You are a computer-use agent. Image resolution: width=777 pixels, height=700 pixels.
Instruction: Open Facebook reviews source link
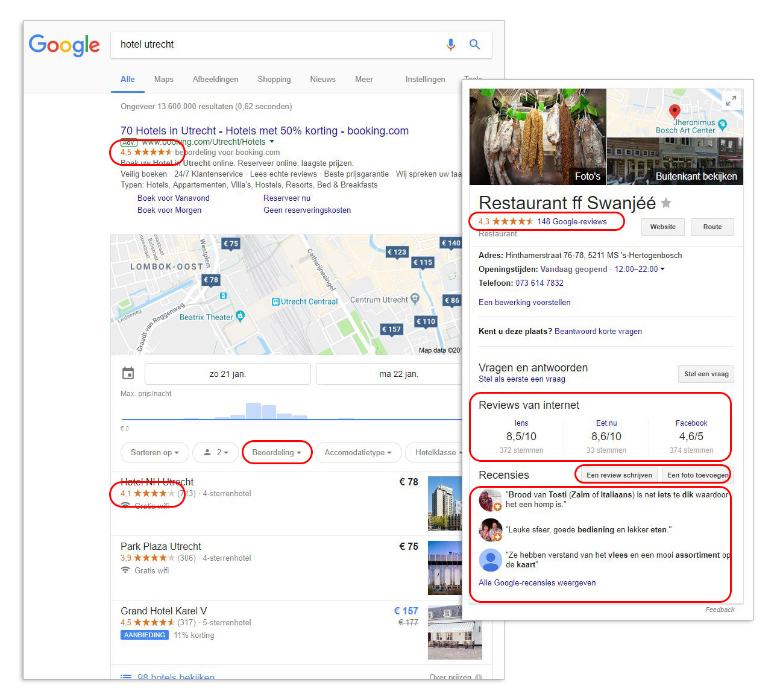pyautogui.click(x=691, y=423)
